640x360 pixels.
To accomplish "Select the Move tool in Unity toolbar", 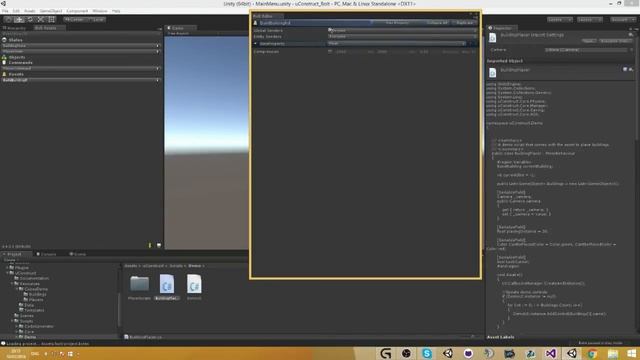I will (x=19, y=19).
